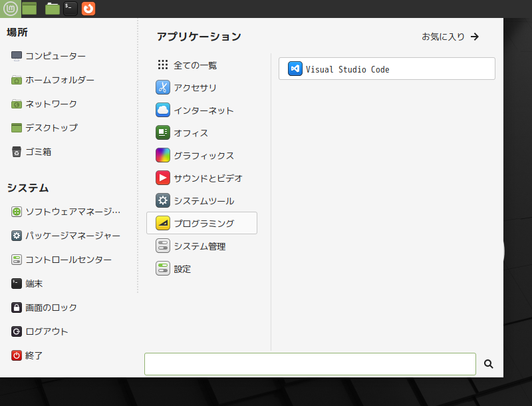The image size is (532, 406).
Task: Click the コントロールセンター icon
Action: pyautogui.click(x=16, y=260)
